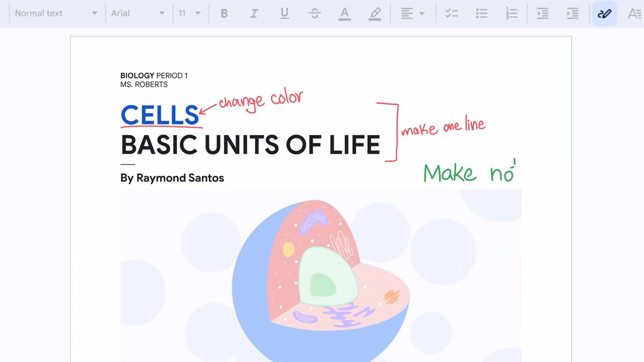Insert a numbered list
Viewport: 644px width, 362px height.
tap(512, 13)
